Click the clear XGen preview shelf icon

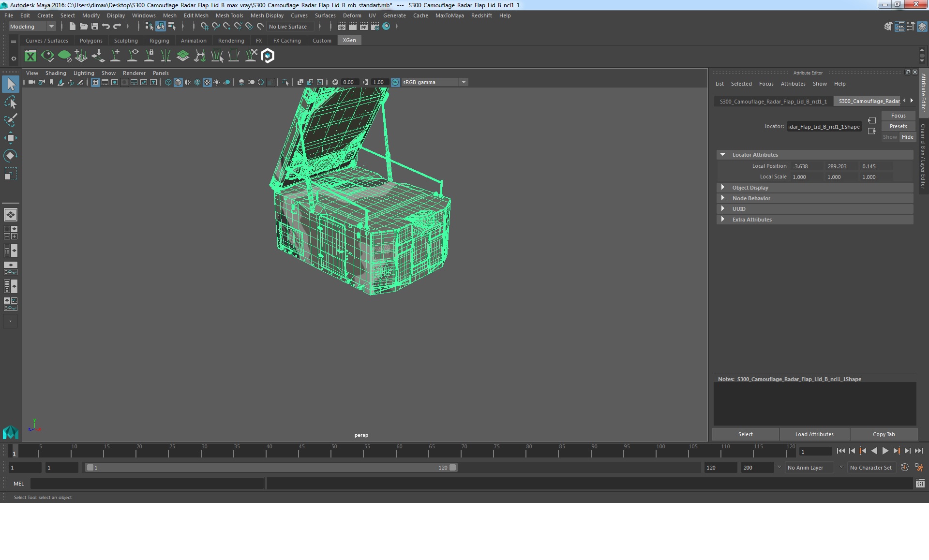click(x=64, y=56)
